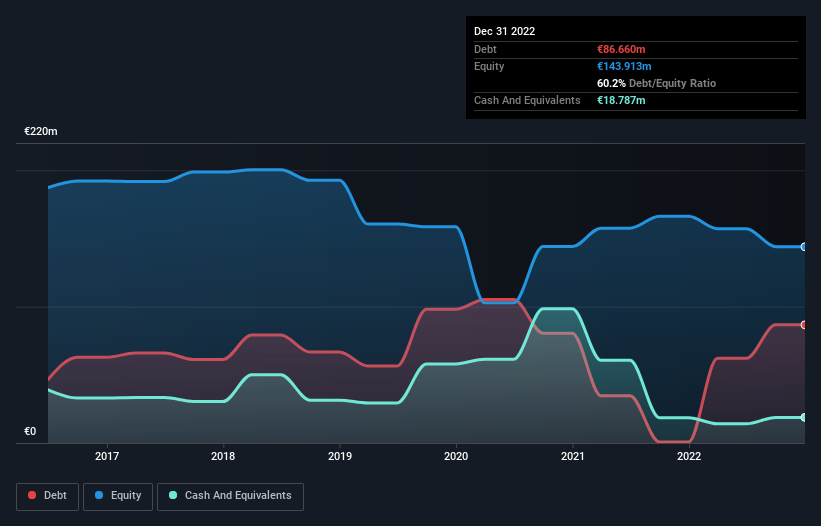Click the Debt line endpoint marker
This screenshot has height=526, width=821.
(804, 325)
